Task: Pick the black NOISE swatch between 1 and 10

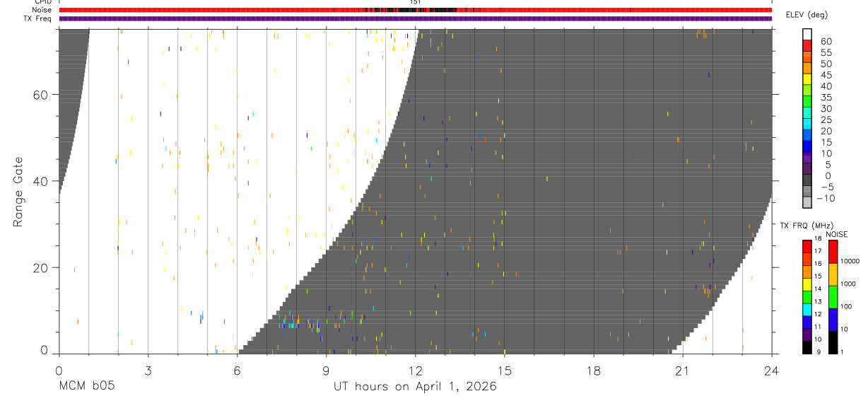Action: point(833,342)
